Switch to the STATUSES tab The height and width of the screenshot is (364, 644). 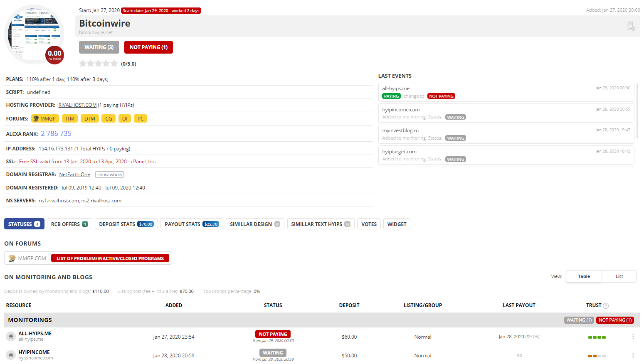(x=24, y=224)
